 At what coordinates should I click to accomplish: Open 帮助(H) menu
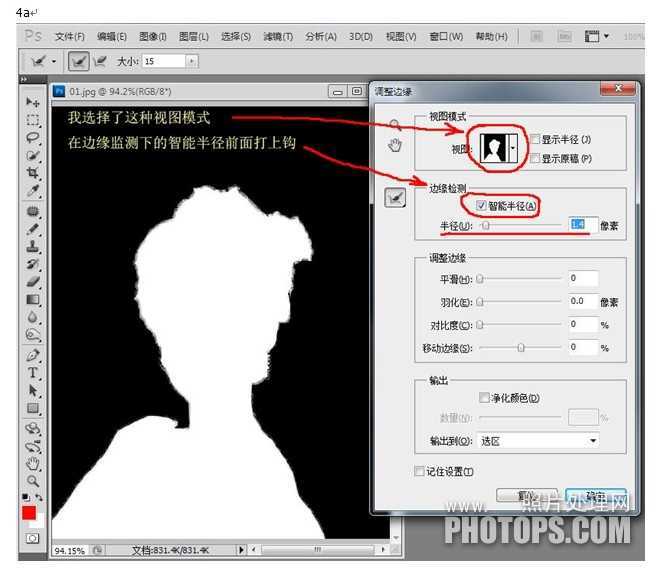[491, 37]
